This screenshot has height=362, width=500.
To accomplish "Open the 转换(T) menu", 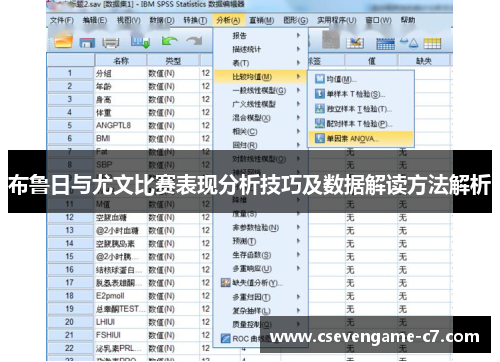I will 195,21.
